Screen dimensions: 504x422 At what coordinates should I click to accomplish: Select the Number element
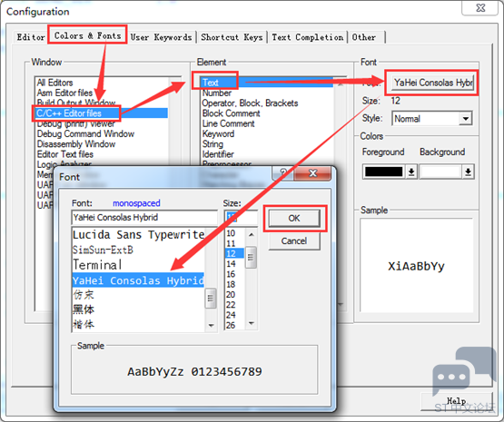pos(217,93)
